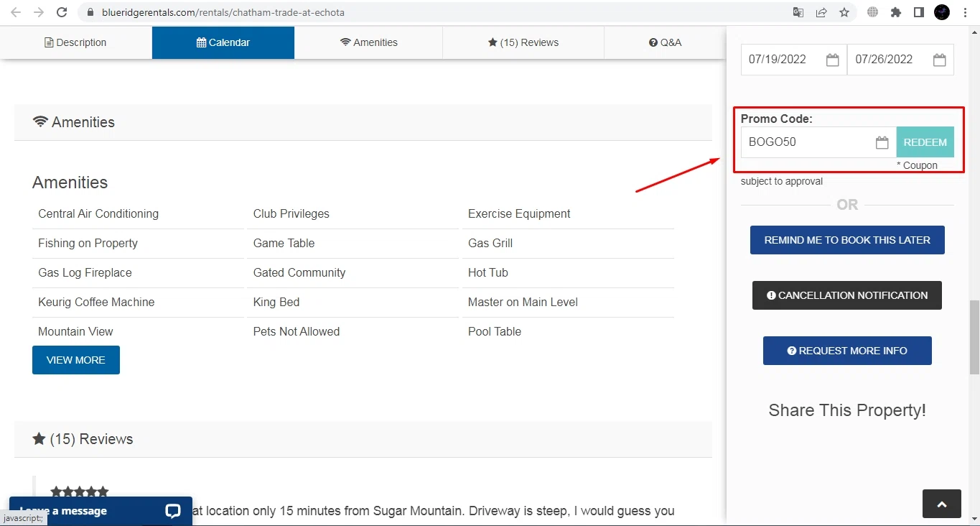Click Game Table amenity
The height and width of the screenshot is (526, 980).
point(284,243)
